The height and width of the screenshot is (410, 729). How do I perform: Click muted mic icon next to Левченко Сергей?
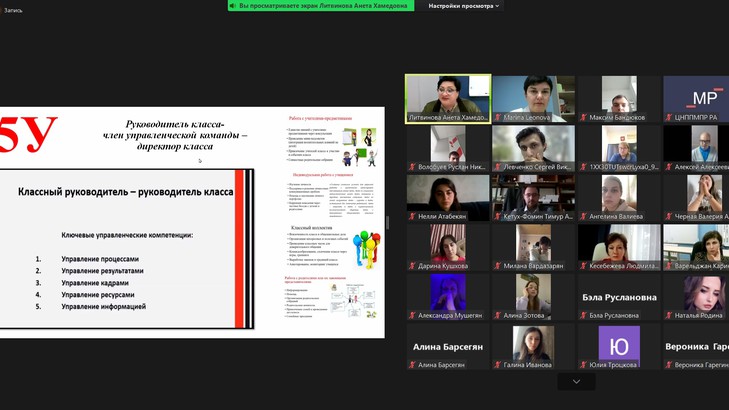coord(497,167)
